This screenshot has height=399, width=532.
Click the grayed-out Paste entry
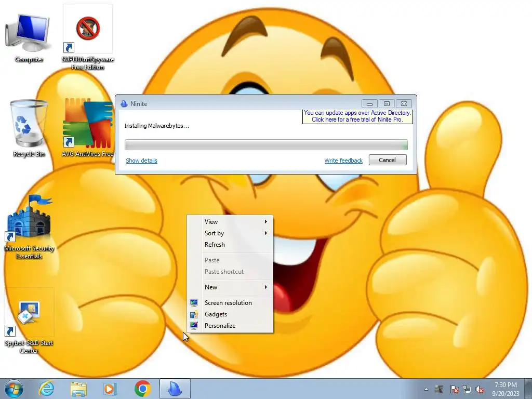point(230,260)
